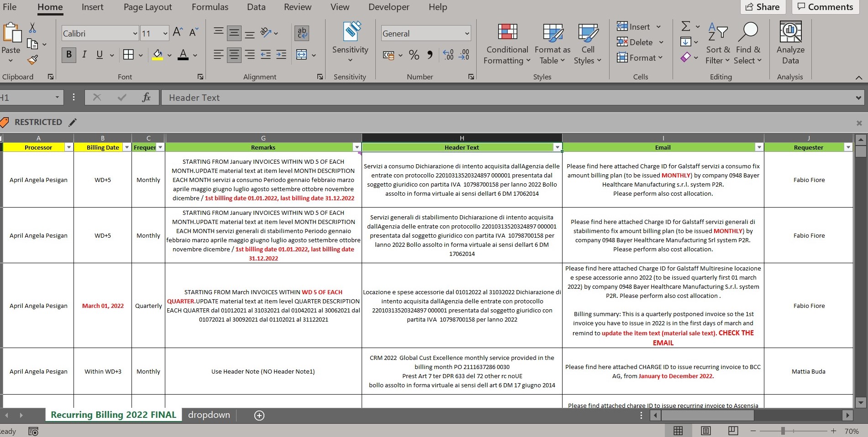The width and height of the screenshot is (868, 437).
Task: Click the Percent Style icon
Action: [x=414, y=55]
